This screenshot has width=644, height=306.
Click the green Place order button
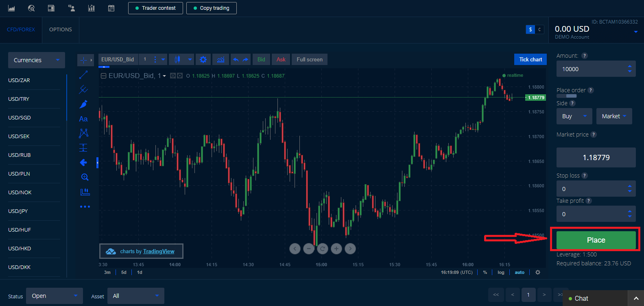point(596,240)
